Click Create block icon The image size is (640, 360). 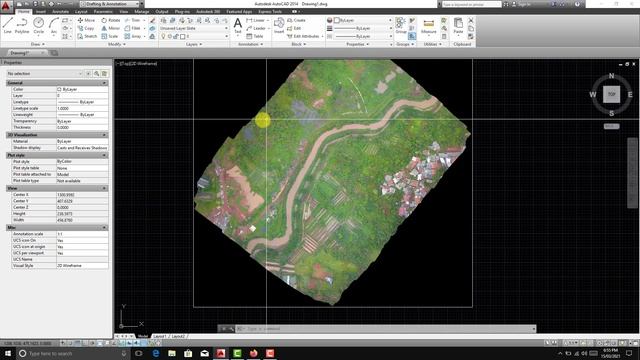pos(296,20)
